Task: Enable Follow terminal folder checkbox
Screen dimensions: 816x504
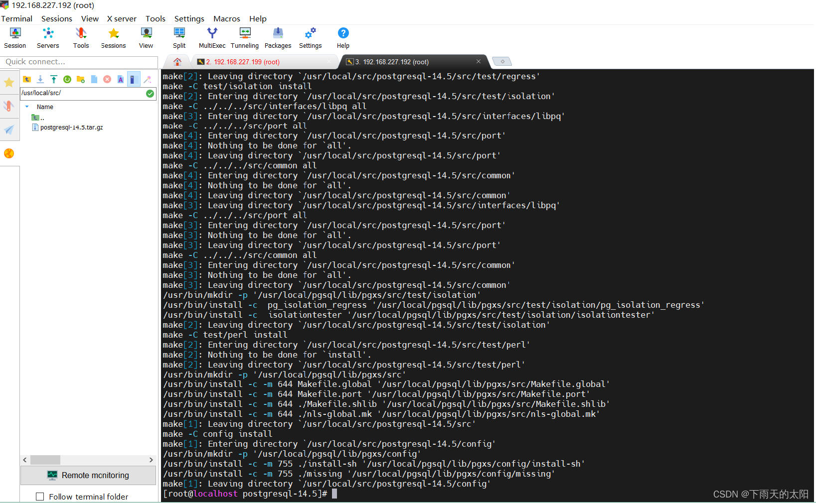Action: pos(40,497)
